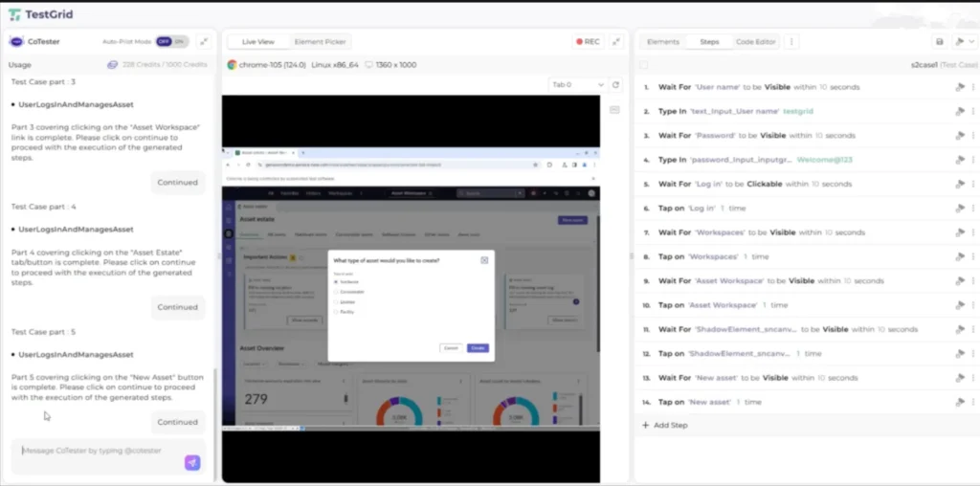Toggle the Auto-Pilot Mode switch
The width and height of the screenshot is (980, 486).
[172, 42]
